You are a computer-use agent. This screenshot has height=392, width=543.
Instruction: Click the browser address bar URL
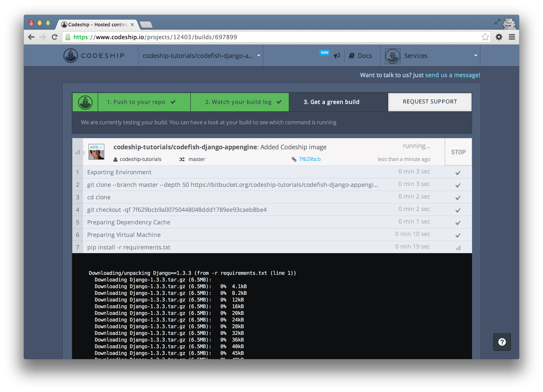click(155, 37)
